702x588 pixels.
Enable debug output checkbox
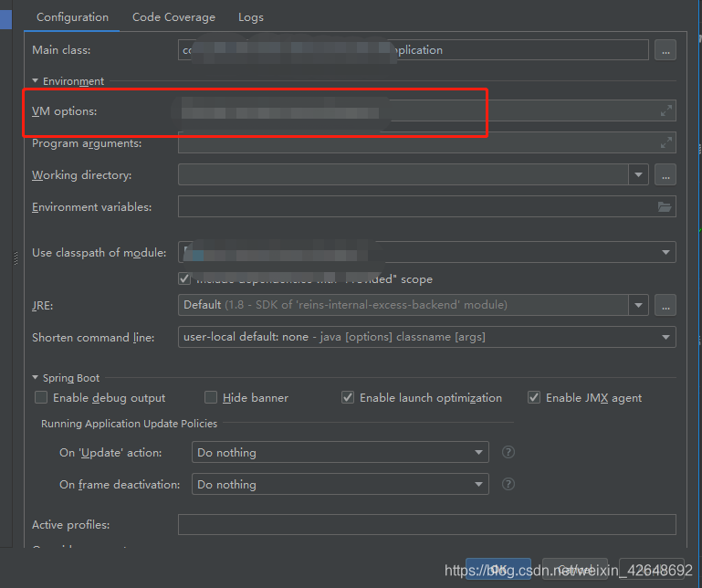[41, 397]
